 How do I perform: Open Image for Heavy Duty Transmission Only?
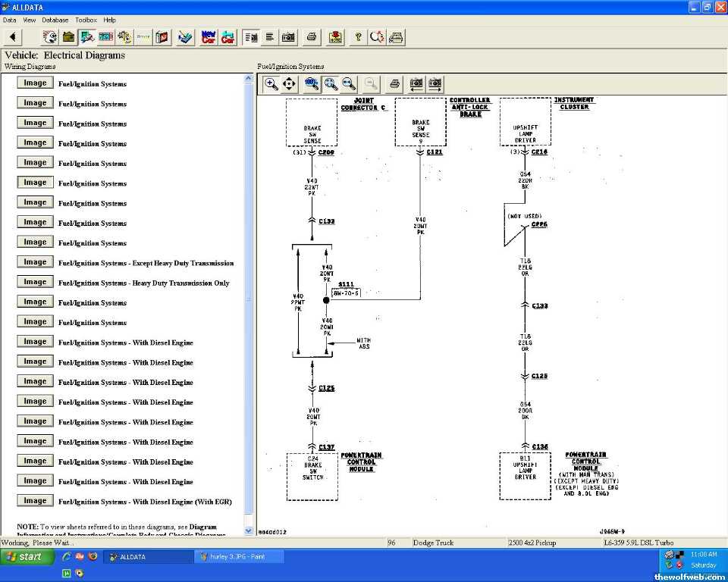[x=36, y=282]
